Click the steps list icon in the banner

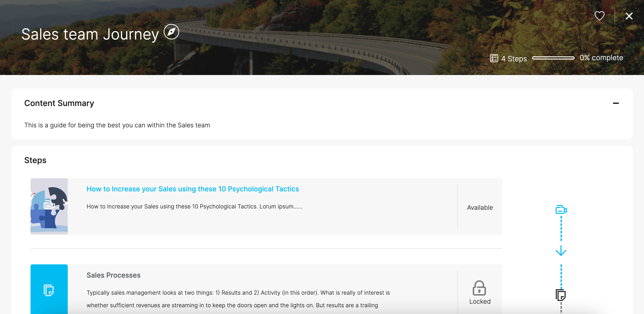(x=494, y=58)
